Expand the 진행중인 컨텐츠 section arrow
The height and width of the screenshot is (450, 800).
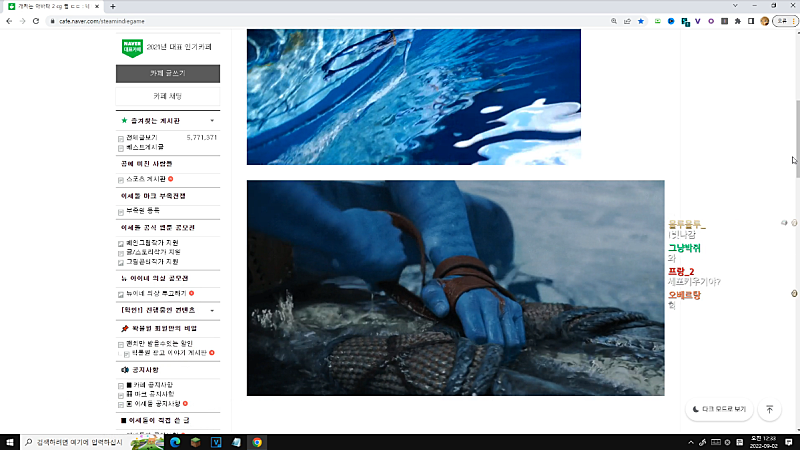[212, 310]
